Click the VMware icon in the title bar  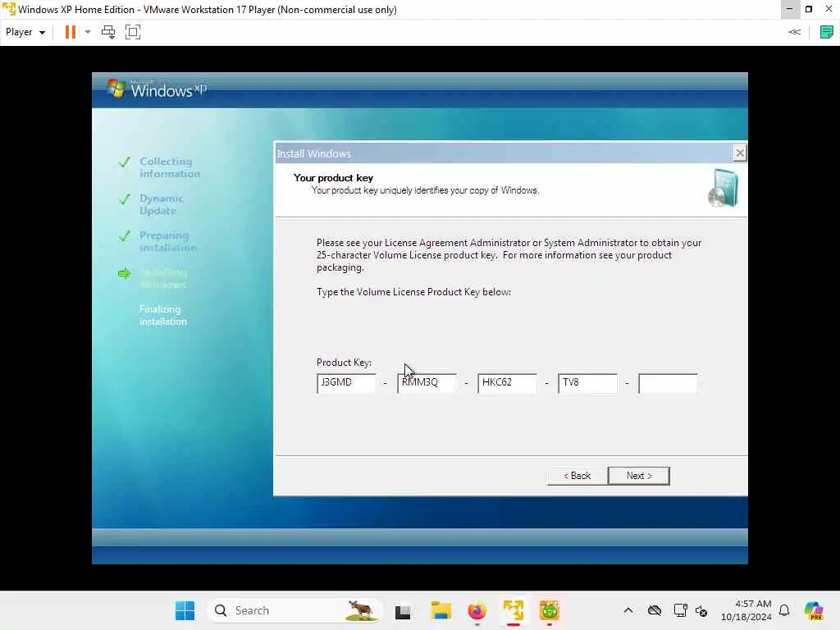pyautogui.click(x=8, y=9)
